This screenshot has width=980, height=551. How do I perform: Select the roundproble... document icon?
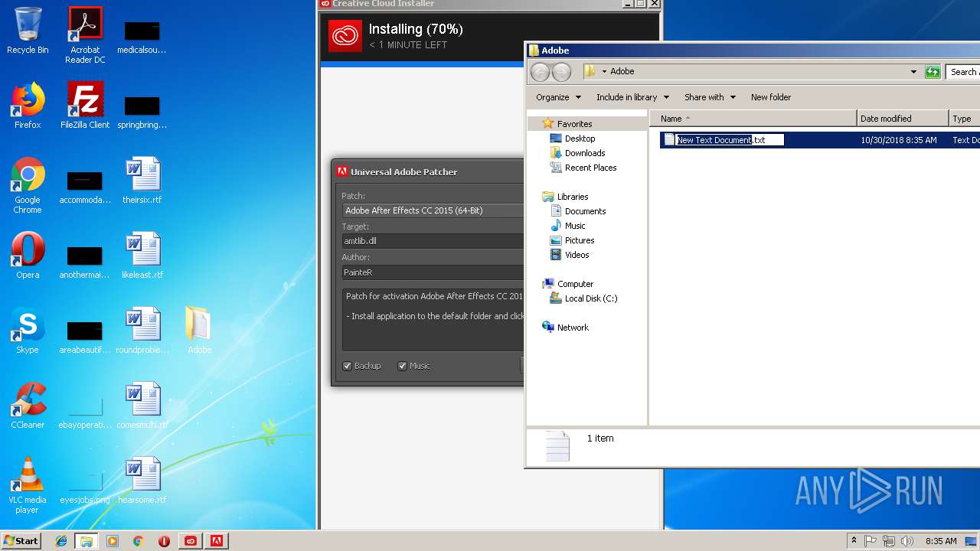[x=142, y=331]
